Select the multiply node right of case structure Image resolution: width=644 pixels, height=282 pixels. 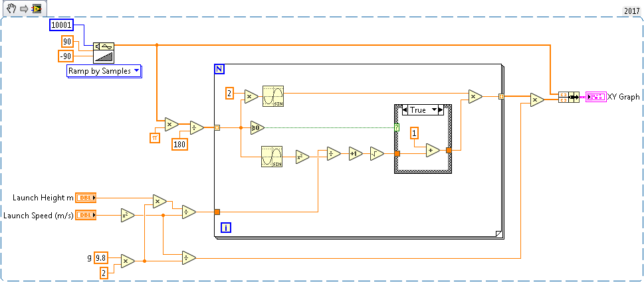475,96
